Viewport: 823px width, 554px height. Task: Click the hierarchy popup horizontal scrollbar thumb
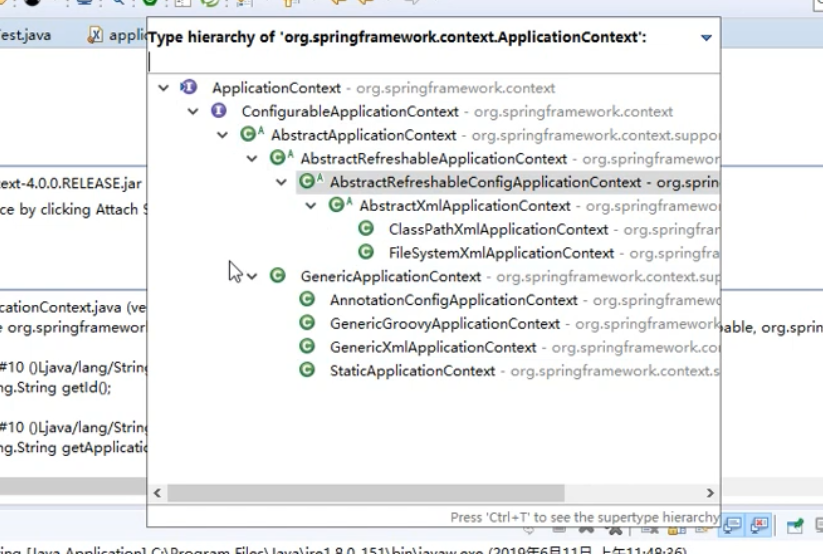(x=366, y=493)
